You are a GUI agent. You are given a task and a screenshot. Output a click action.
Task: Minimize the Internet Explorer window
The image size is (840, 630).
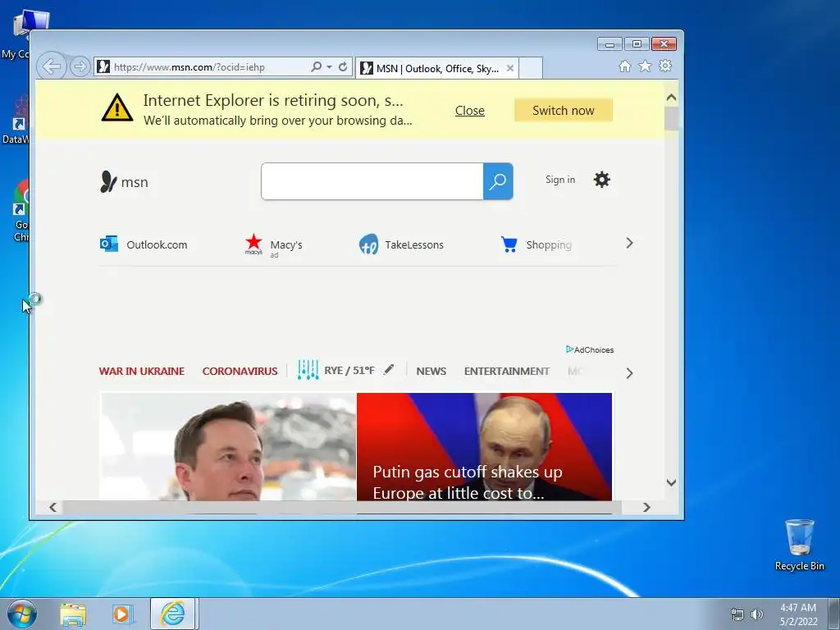point(609,44)
